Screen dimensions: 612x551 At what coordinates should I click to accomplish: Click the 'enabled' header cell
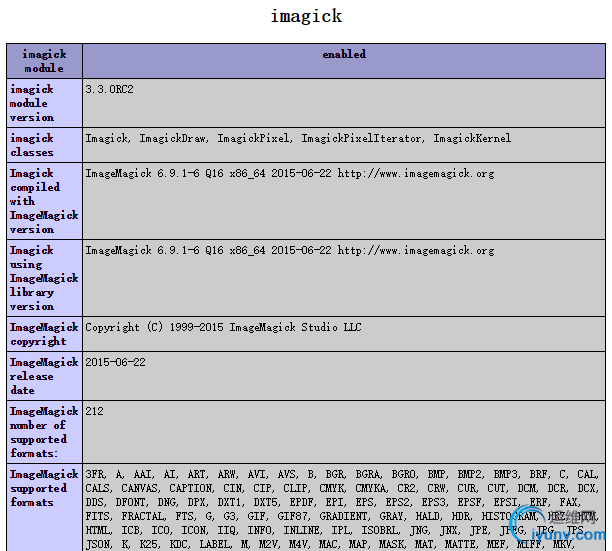344,61
